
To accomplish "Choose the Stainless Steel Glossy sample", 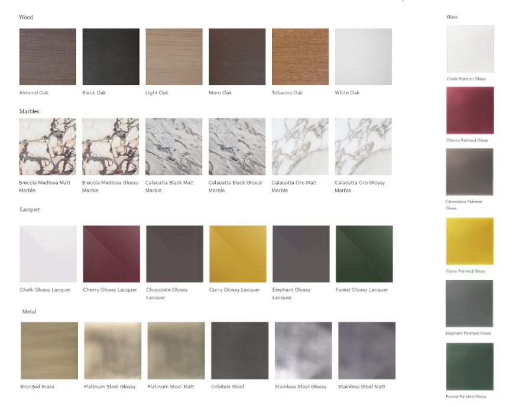I will tap(303, 350).
